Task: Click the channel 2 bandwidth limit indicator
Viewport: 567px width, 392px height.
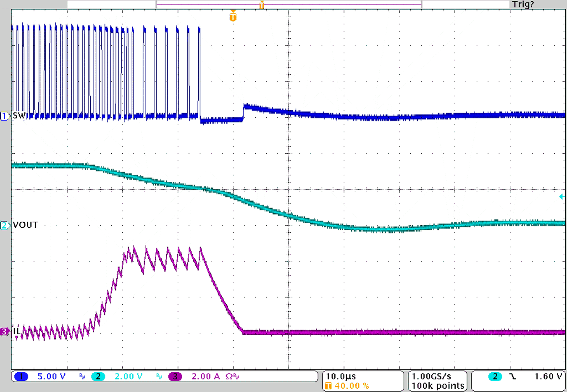Action: (159, 377)
